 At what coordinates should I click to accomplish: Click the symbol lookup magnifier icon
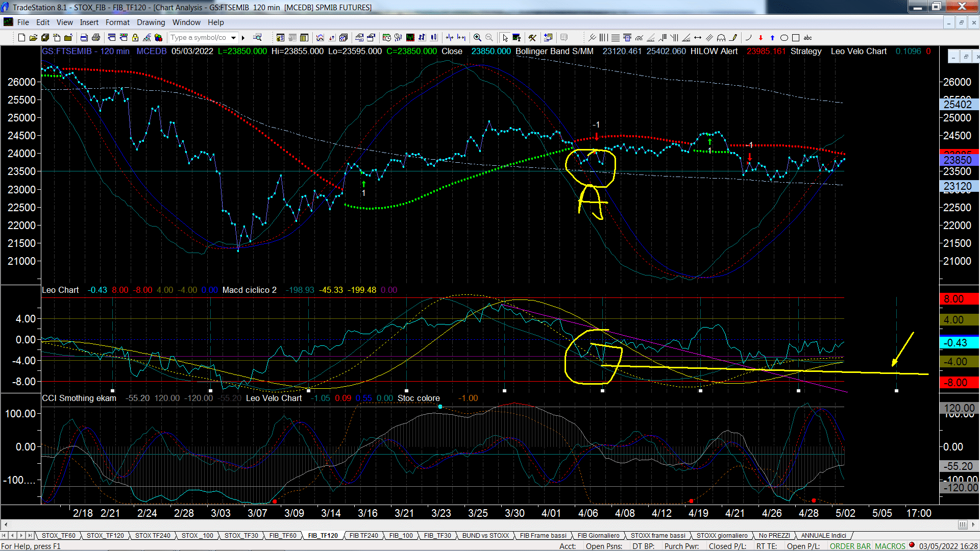click(258, 37)
